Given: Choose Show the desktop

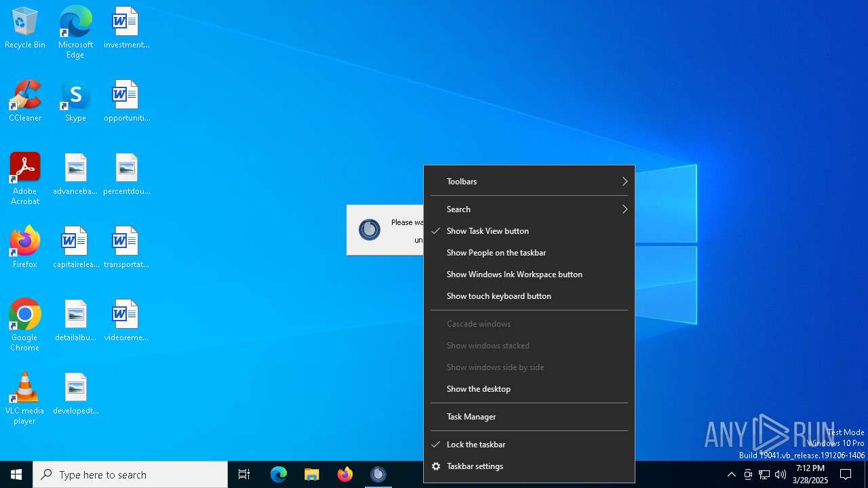Looking at the screenshot, I should click(x=529, y=389).
